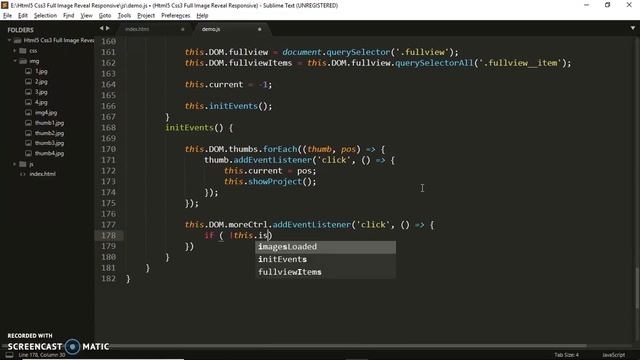Open 1.jpg file in sidebar
Screen dimensions: 640x360
coord(41,71)
